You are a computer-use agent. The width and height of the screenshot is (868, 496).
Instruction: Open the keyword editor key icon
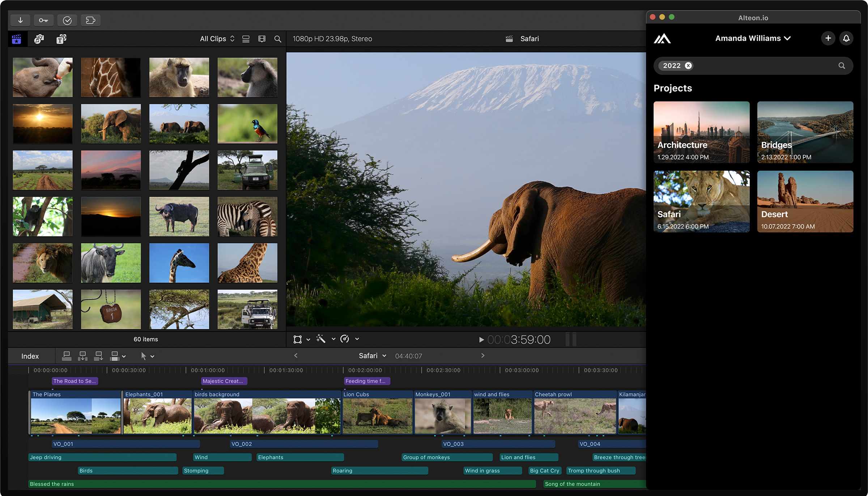(x=44, y=20)
